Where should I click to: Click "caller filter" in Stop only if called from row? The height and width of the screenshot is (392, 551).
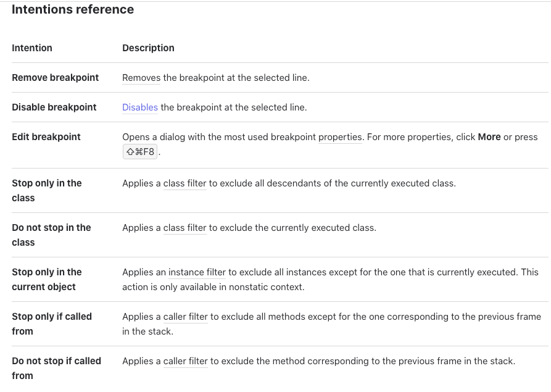(x=186, y=317)
